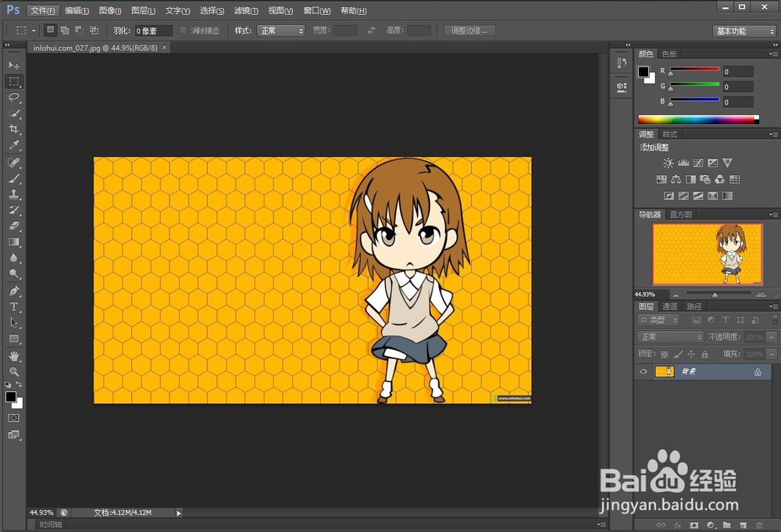Image resolution: width=781 pixels, height=532 pixels.
Task: Open the 不透明度 opacity dropdown
Action: [x=771, y=337]
